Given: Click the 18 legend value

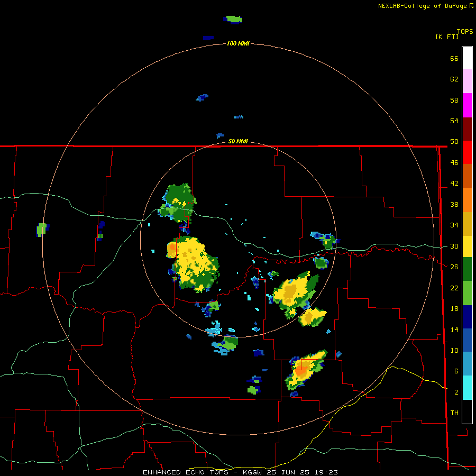Looking at the screenshot, I should pos(454,309).
